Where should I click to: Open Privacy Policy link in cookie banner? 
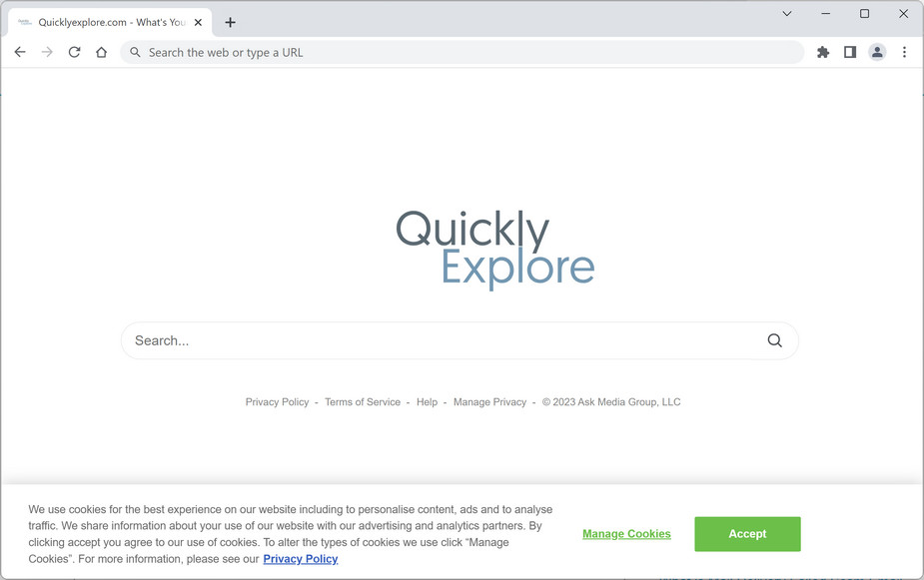point(301,559)
